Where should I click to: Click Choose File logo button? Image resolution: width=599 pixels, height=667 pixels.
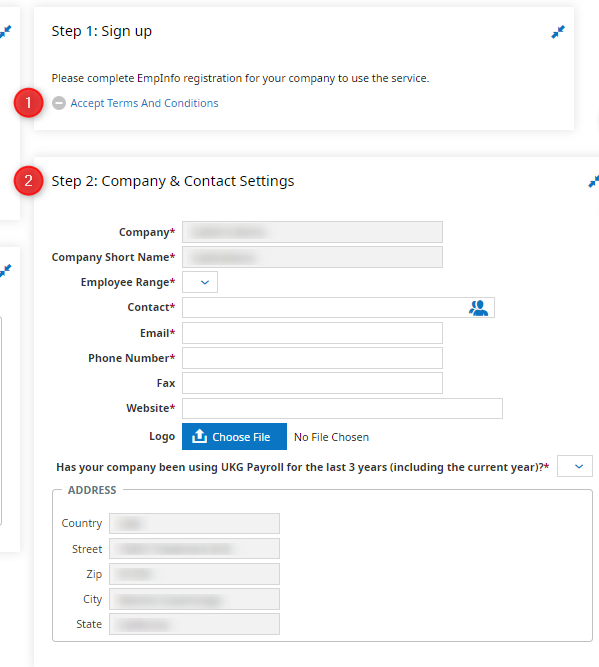tap(234, 436)
